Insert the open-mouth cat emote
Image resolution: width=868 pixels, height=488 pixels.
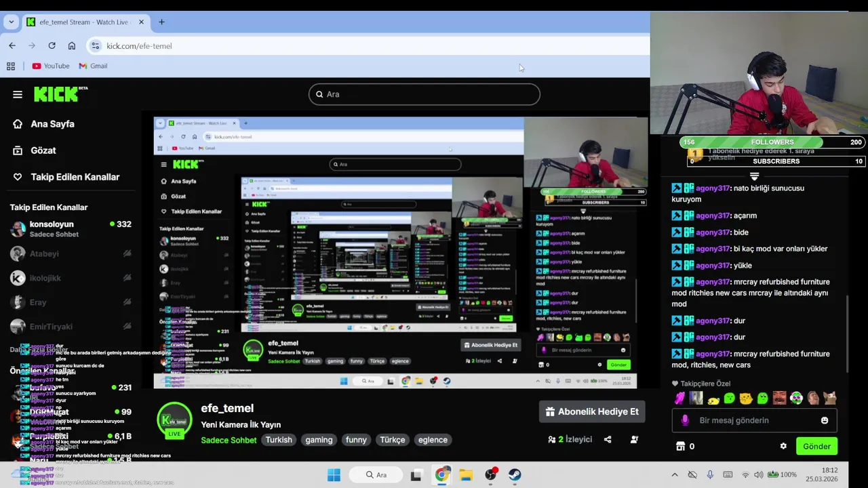click(x=829, y=399)
